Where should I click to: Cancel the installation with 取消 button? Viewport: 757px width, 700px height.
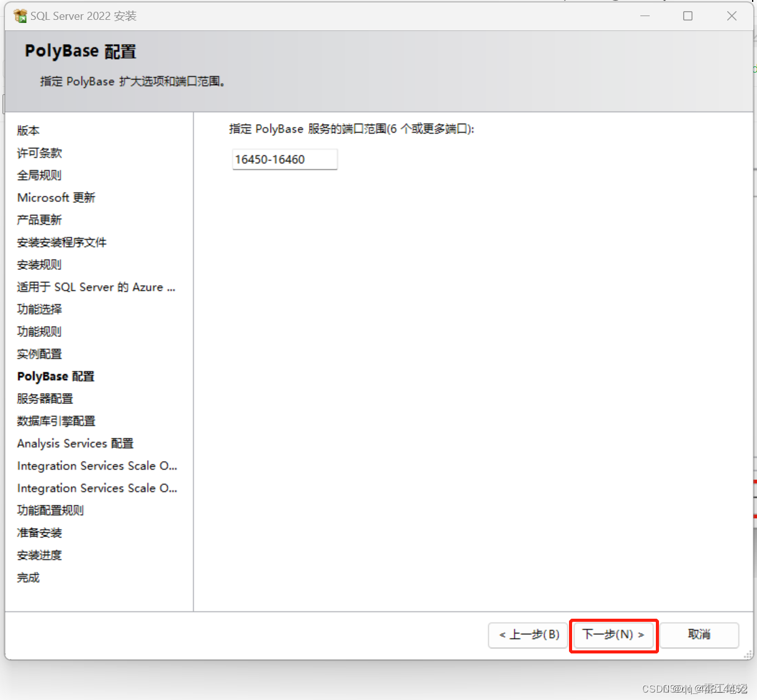click(x=699, y=635)
